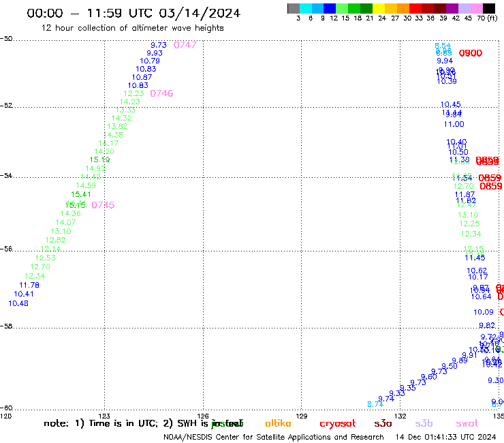504x443 pixels.
Task: Click the gray swatch in the color scale
Action: point(294,9)
